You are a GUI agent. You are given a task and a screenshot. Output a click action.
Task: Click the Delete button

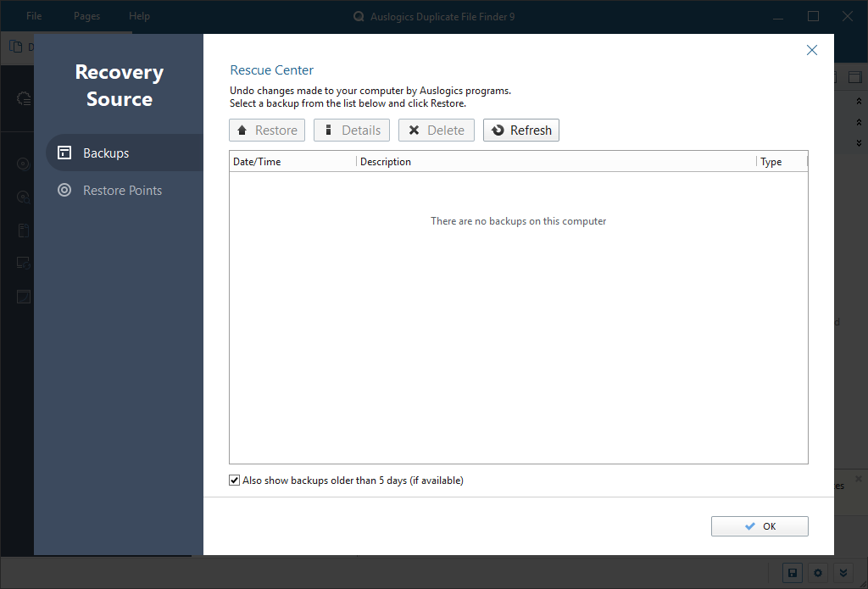(x=437, y=131)
